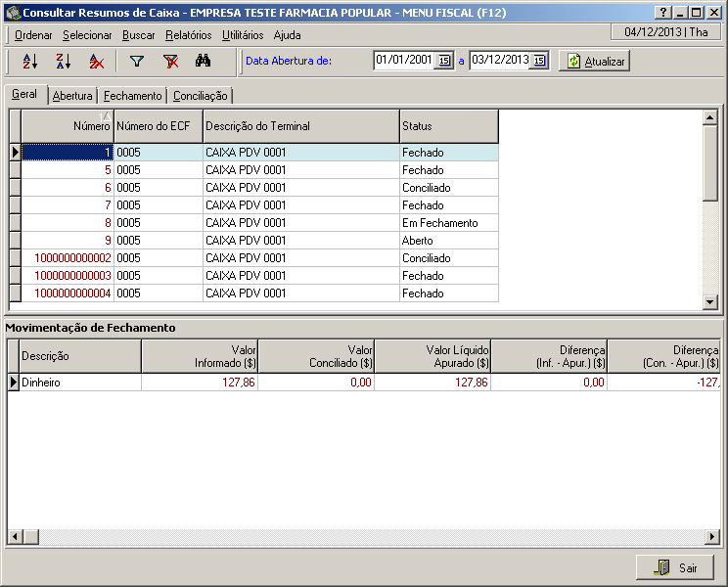Switch to the Abertura tab
The height and width of the screenshot is (587, 728).
click(72, 96)
